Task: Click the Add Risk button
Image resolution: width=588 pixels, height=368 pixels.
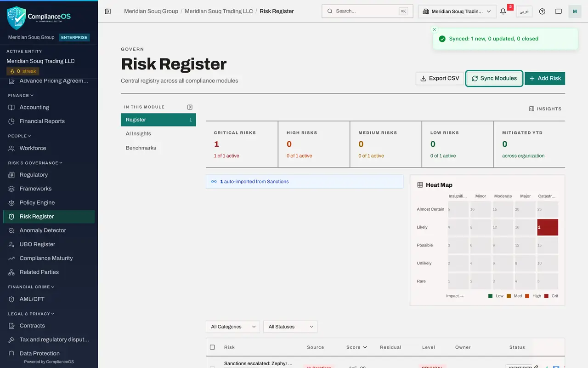Action: click(x=545, y=78)
